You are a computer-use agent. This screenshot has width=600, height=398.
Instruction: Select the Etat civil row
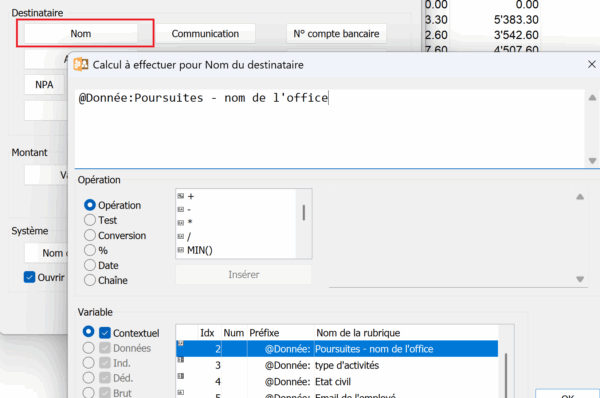[x=337, y=382]
